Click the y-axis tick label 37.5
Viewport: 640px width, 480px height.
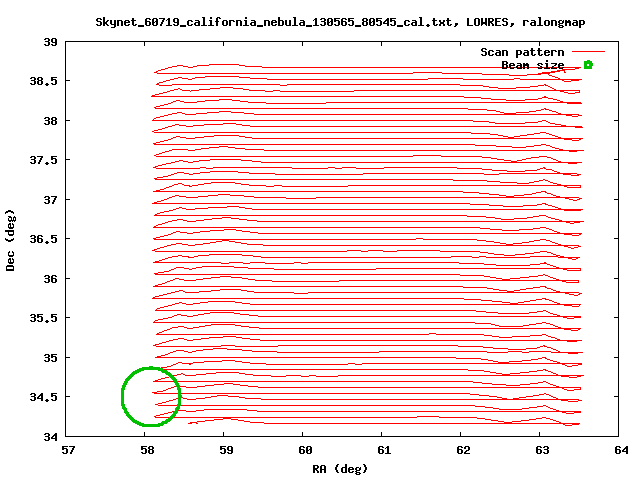pyautogui.click(x=43, y=160)
